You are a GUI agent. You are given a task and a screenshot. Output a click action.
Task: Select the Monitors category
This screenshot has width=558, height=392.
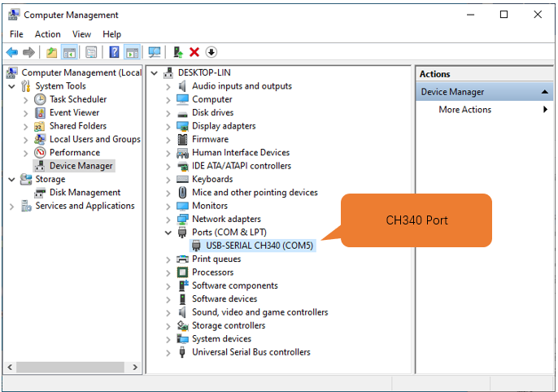tap(210, 206)
